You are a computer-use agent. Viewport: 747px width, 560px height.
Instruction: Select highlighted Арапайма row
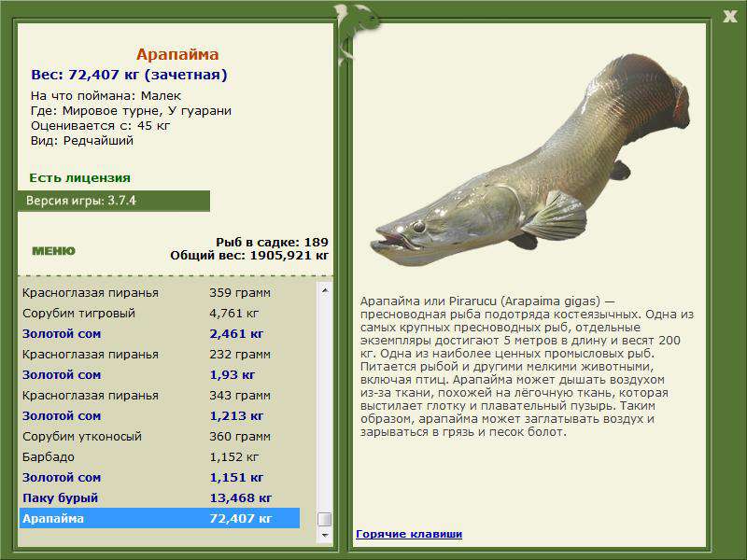[159, 519]
